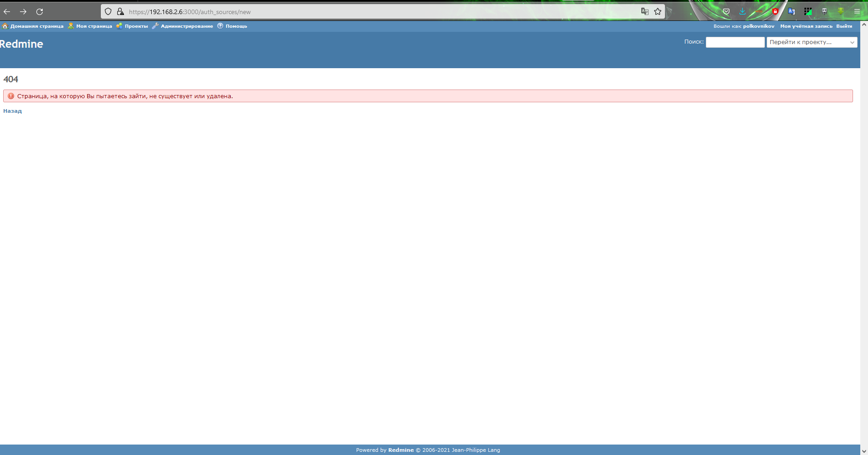
Task: Open the Anonymous mask extension
Action: pyautogui.click(x=824, y=11)
